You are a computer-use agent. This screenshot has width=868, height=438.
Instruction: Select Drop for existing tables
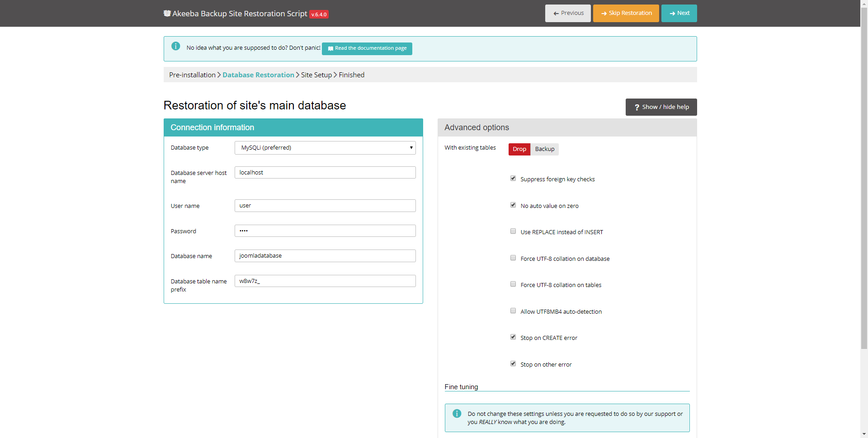coord(519,149)
